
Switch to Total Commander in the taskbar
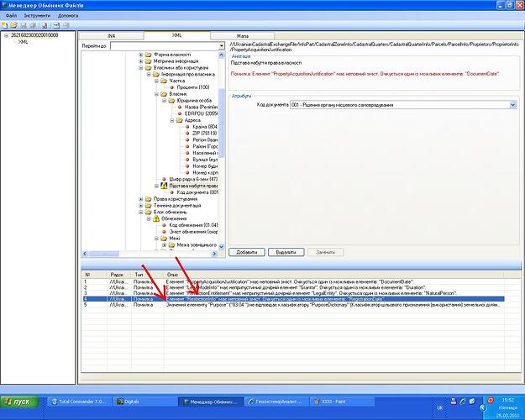point(79,402)
